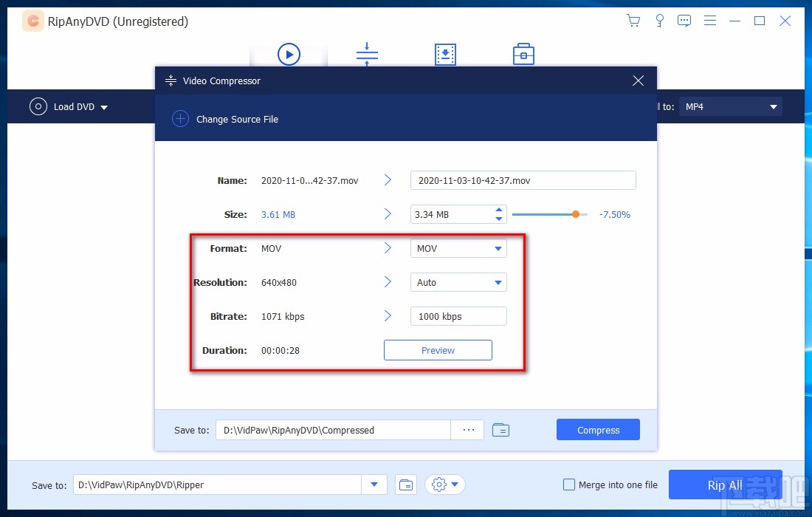The height and width of the screenshot is (517, 812).
Task: Click the Preview button
Action: [x=438, y=350]
